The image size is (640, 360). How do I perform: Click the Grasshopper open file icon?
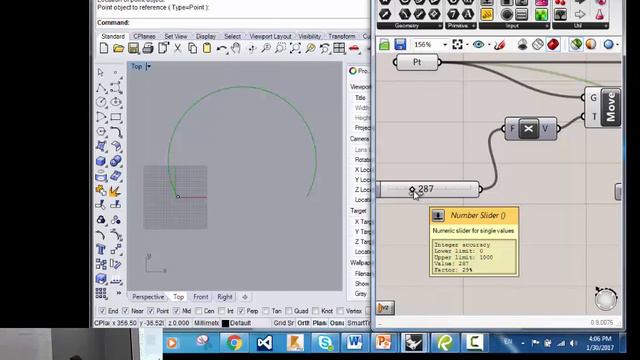[x=384, y=44]
